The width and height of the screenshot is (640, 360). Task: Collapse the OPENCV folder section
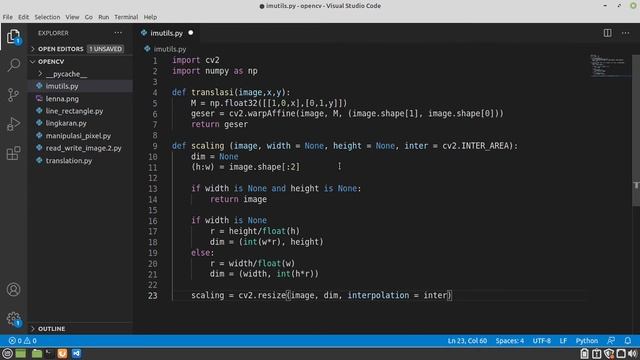point(51,62)
